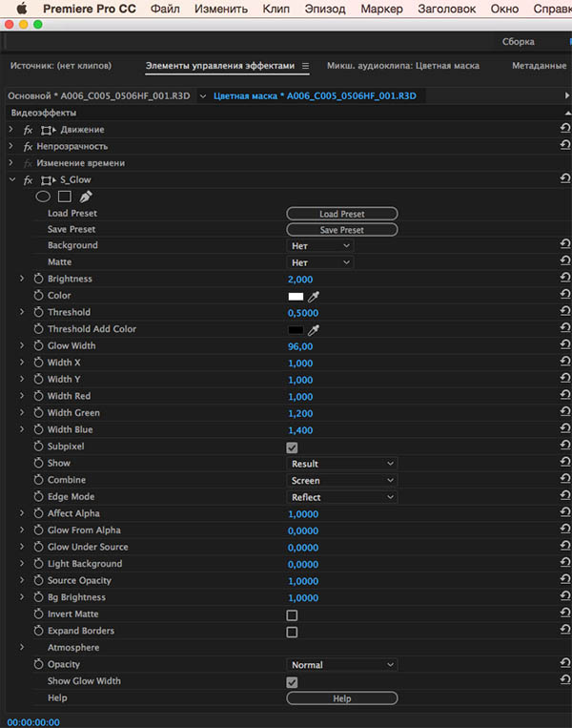Image resolution: width=572 pixels, height=728 pixels.
Task: Open the sequence clip selector chevron
Action: (203, 96)
